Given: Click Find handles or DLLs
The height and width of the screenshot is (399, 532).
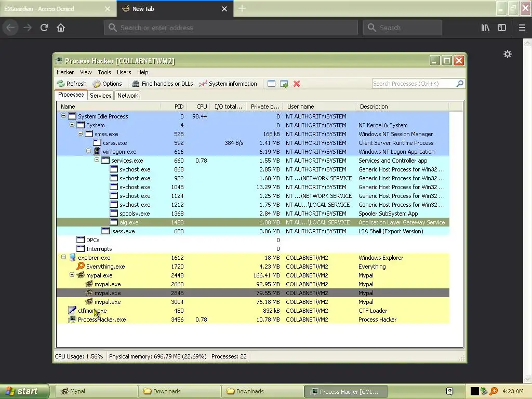Looking at the screenshot, I should (x=163, y=84).
